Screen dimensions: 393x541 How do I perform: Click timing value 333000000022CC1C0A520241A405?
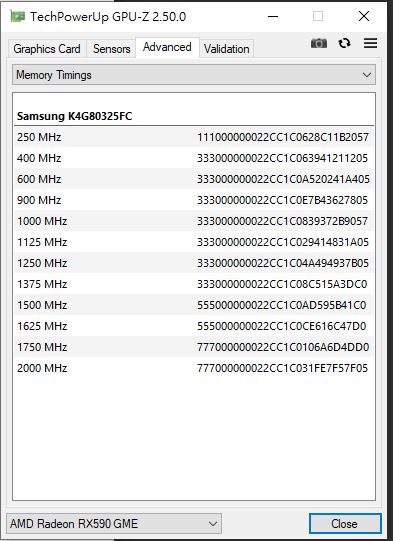click(283, 179)
